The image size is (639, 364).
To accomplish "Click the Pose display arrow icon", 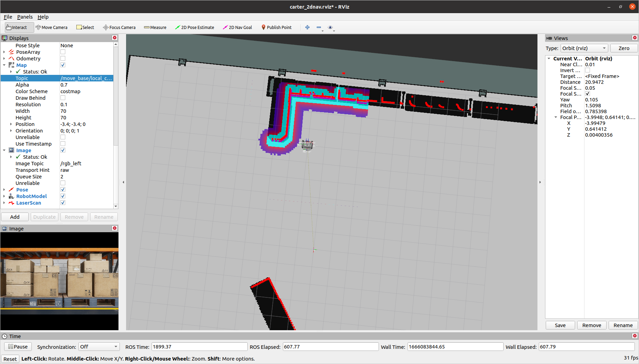I will [11, 190].
